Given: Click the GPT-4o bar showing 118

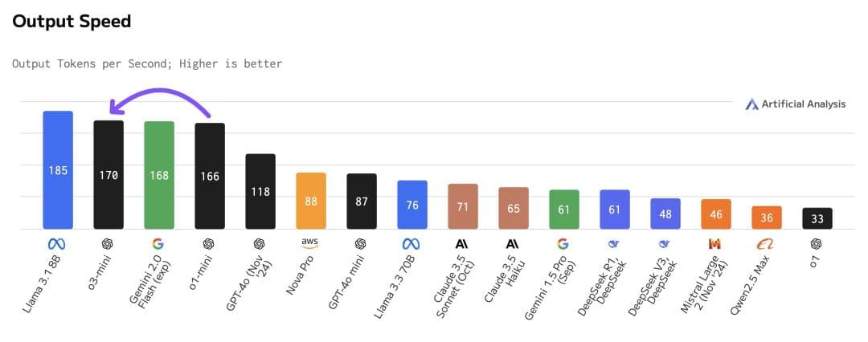Looking at the screenshot, I should [x=260, y=191].
